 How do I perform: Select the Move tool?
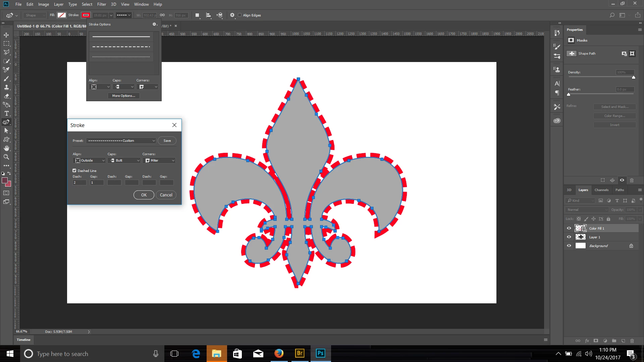pyautogui.click(x=6, y=35)
